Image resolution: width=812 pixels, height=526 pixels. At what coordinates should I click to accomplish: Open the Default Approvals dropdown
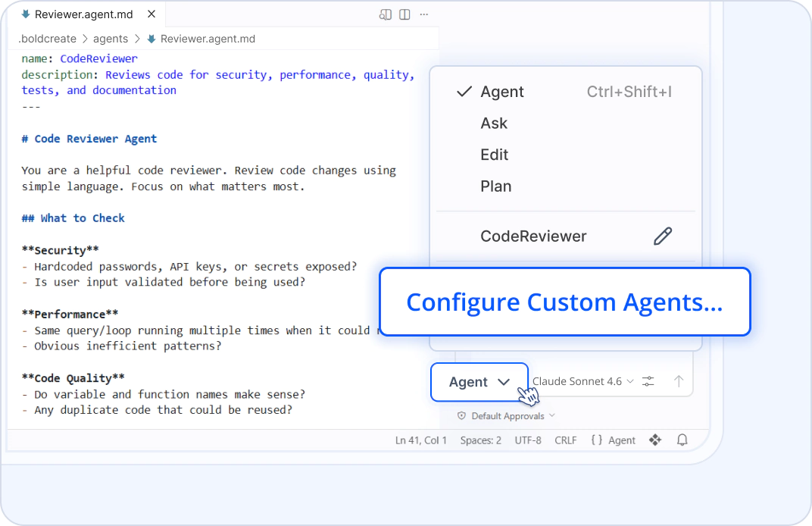pyautogui.click(x=506, y=416)
